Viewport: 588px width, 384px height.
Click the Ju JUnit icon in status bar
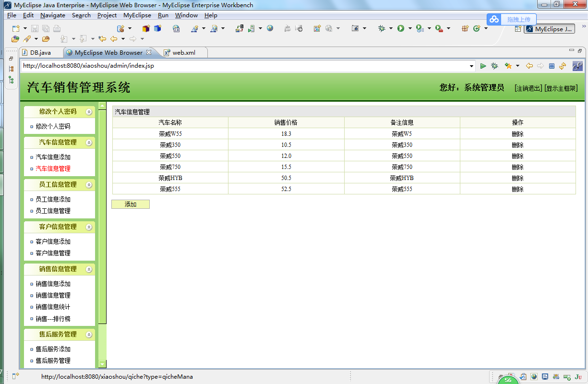click(578, 377)
